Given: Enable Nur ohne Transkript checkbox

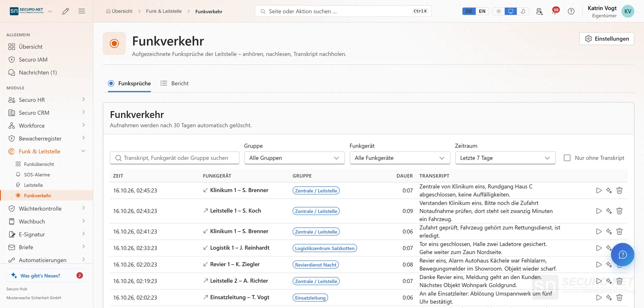Looking at the screenshot, I should click(567, 158).
